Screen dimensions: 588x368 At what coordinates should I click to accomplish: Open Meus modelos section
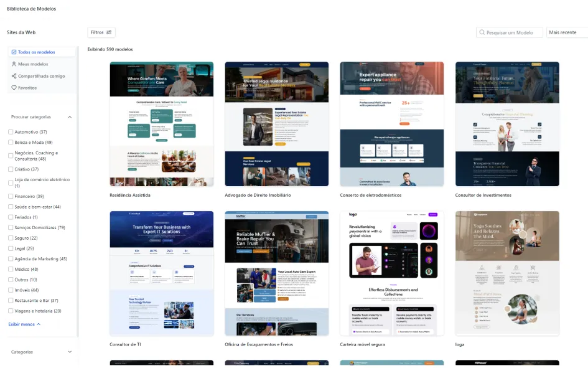(x=42, y=64)
